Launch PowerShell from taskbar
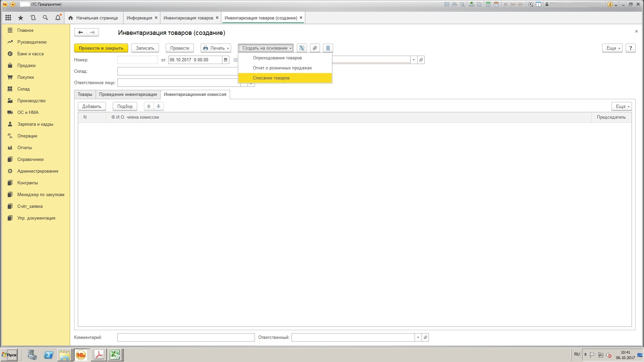The width and height of the screenshot is (644, 362). (x=49, y=355)
